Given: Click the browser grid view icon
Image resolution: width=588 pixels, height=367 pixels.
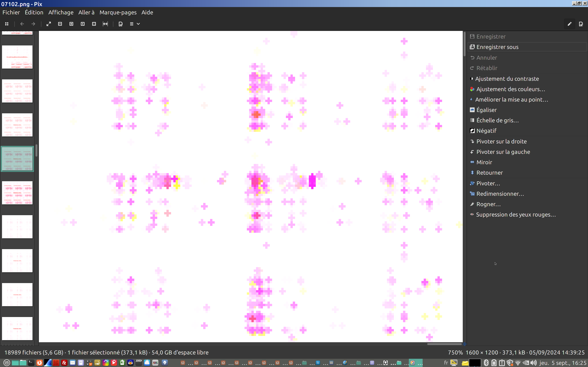Looking at the screenshot, I should [x=7, y=24].
